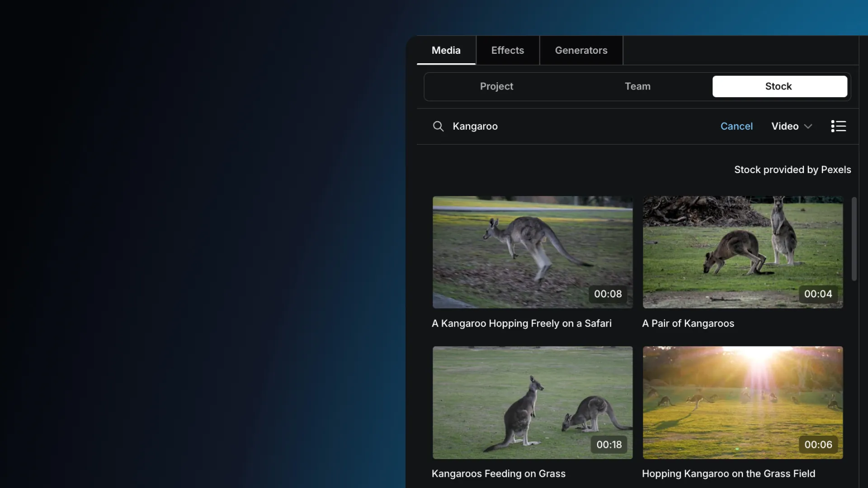Switch to the Effects tab
Image resolution: width=868 pixels, height=488 pixels.
pyautogui.click(x=507, y=50)
